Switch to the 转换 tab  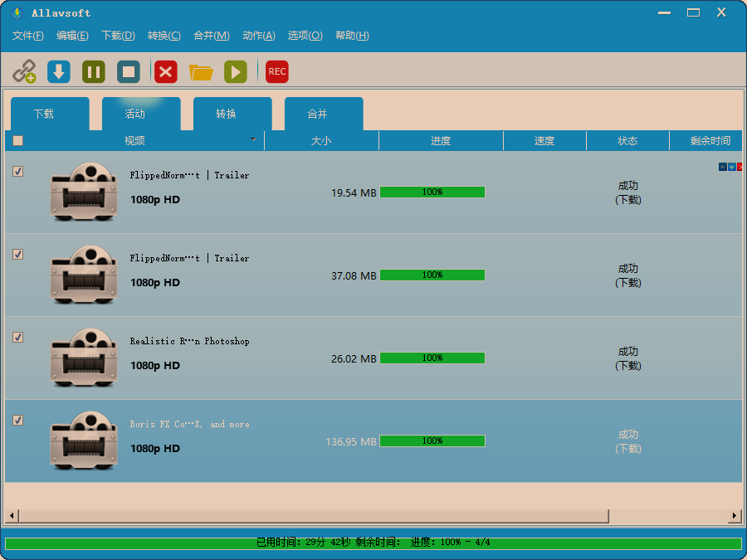click(x=232, y=114)
